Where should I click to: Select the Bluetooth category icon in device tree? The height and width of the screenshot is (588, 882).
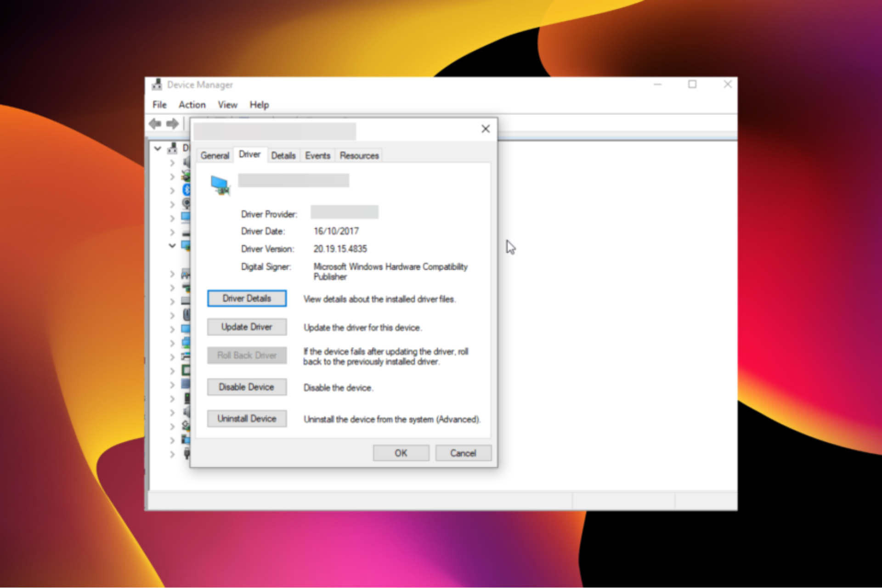pyautogui.click(x=187, y=190)
